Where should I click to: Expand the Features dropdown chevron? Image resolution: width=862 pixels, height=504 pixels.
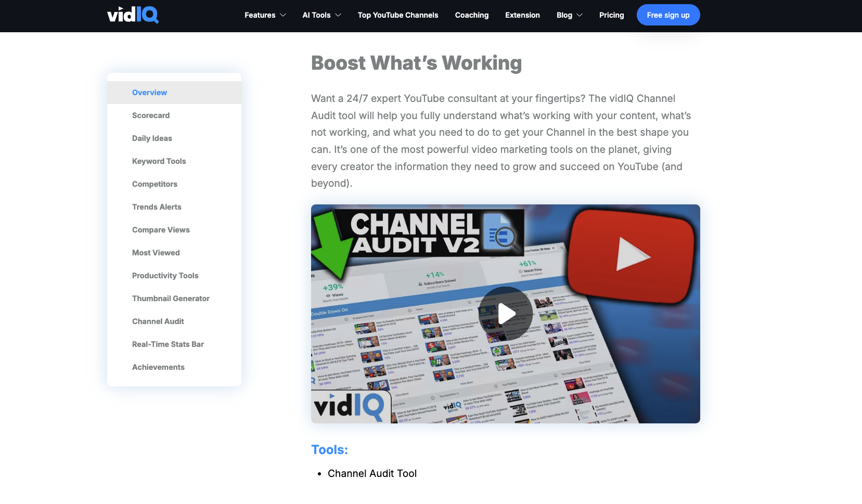click(283, 15)
